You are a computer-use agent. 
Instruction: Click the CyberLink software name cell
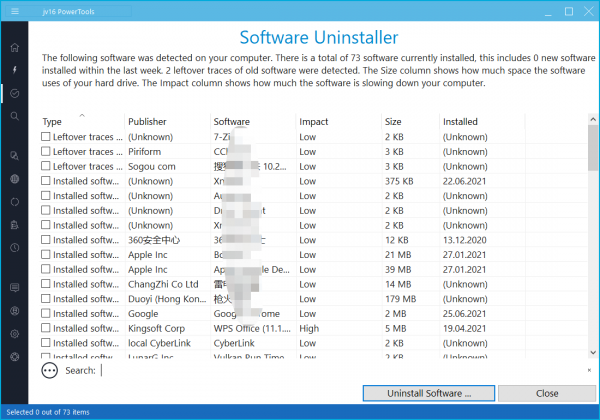[x=234, y=343]
